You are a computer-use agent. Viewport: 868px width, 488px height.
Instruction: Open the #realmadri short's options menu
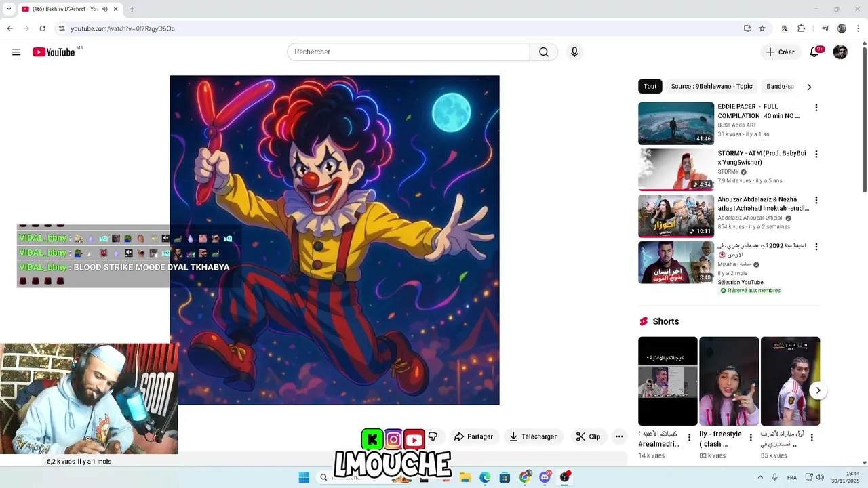690,438
